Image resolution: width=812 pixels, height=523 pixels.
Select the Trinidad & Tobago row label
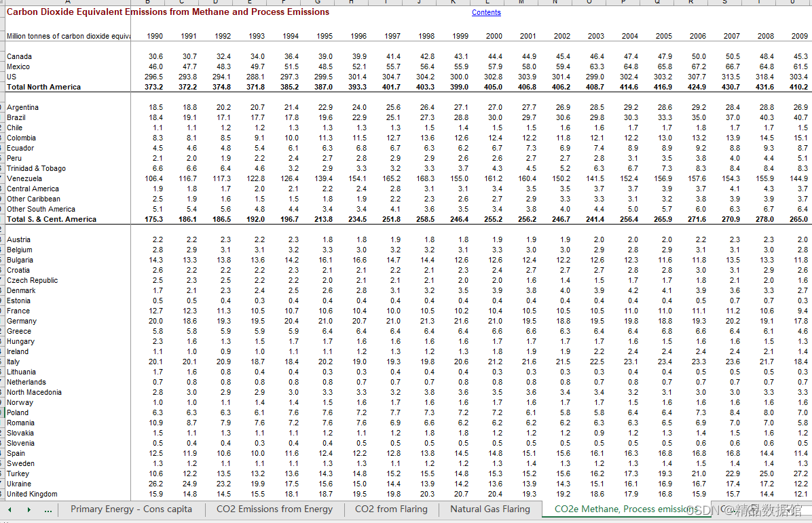(36, 168)
